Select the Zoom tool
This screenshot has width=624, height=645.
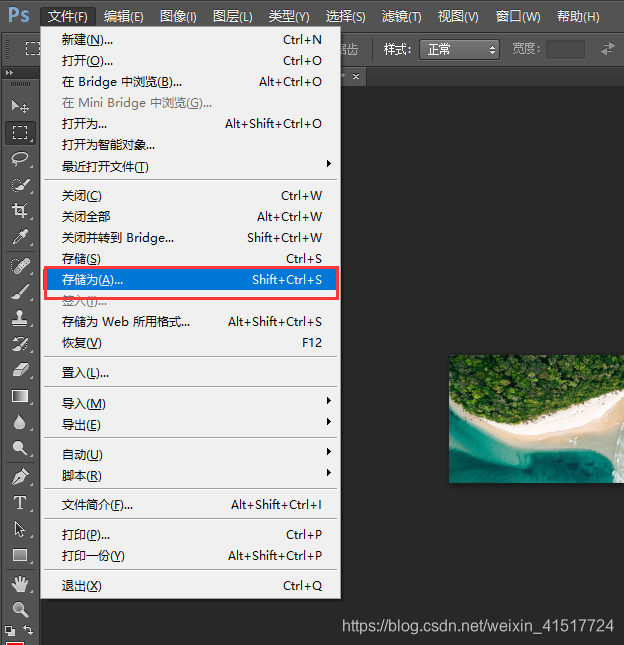20,609
